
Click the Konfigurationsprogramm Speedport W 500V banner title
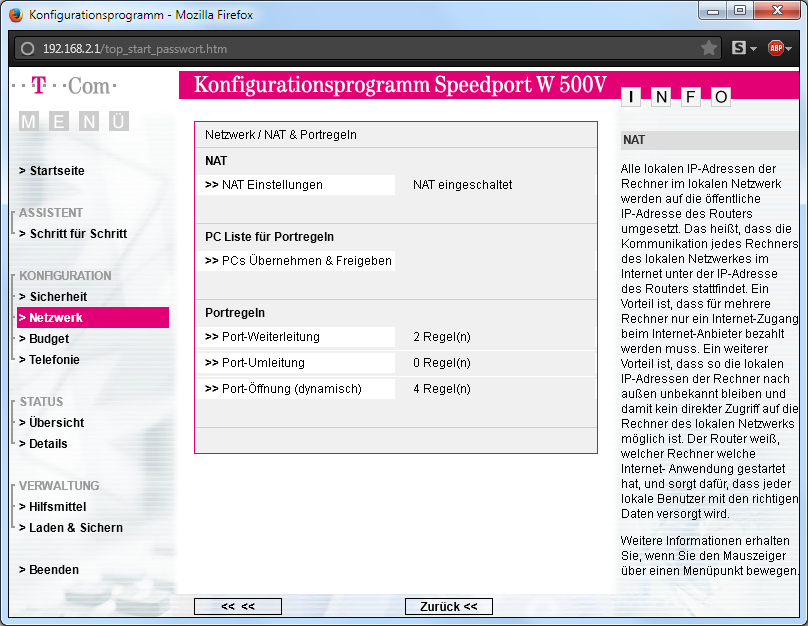pos(400,85)
